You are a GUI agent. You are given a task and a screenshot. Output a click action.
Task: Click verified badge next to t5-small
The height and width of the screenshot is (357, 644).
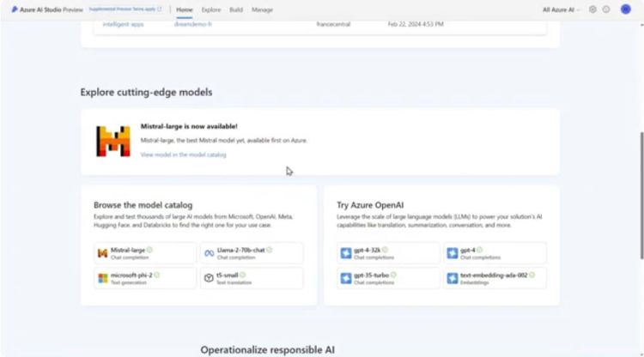[x=243, y=275]
